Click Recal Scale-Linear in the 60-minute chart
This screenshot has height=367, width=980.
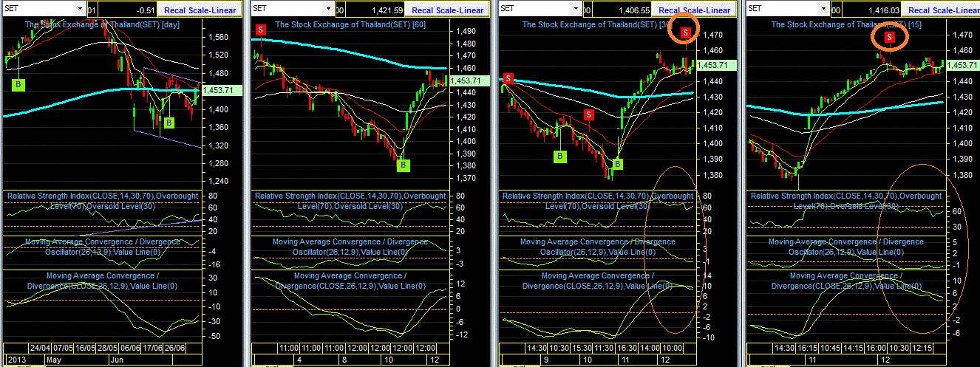click(x=448, y=10)
